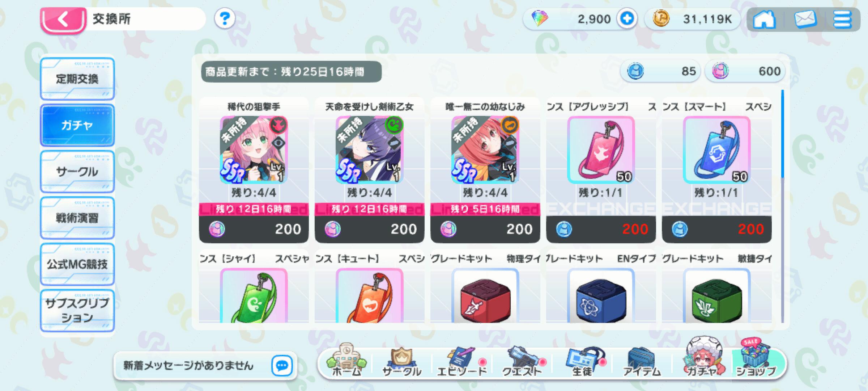Image resolution: width=868 pixels, height=391 pixels.
Task: Open クエスト in the bottom bar
Action: 522,361
